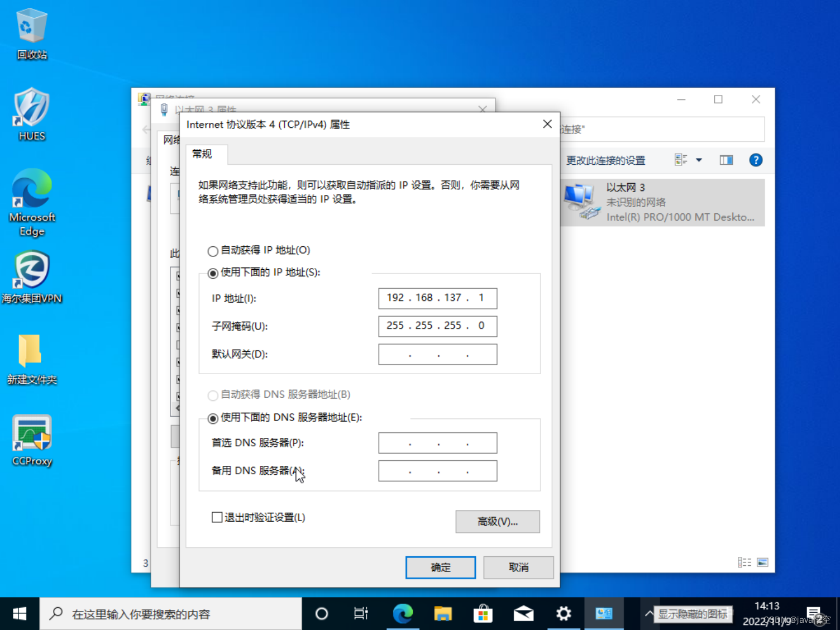
Task: Launch the CCProxy desktop shortcut
Action: tap(32, 441)
